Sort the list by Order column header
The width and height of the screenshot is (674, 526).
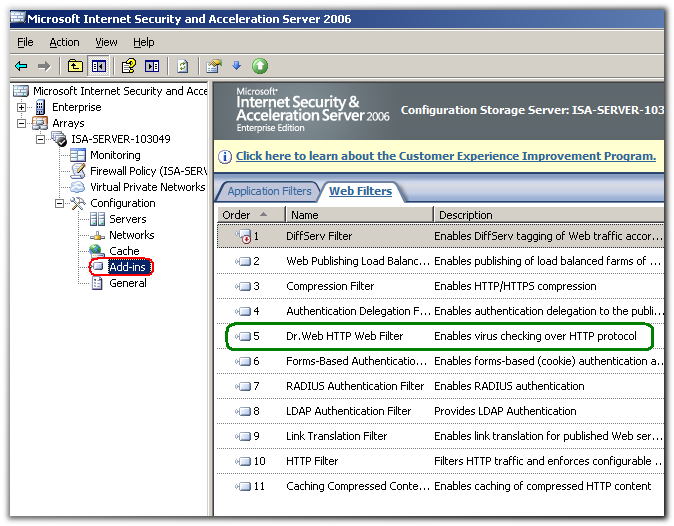[x=251, y=215]
